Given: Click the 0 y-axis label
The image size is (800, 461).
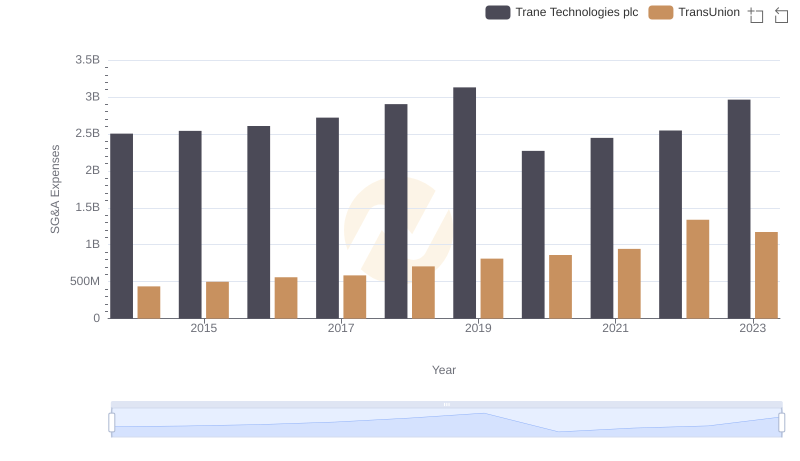Looking at the screenshot, I should [x=96, y=318].
